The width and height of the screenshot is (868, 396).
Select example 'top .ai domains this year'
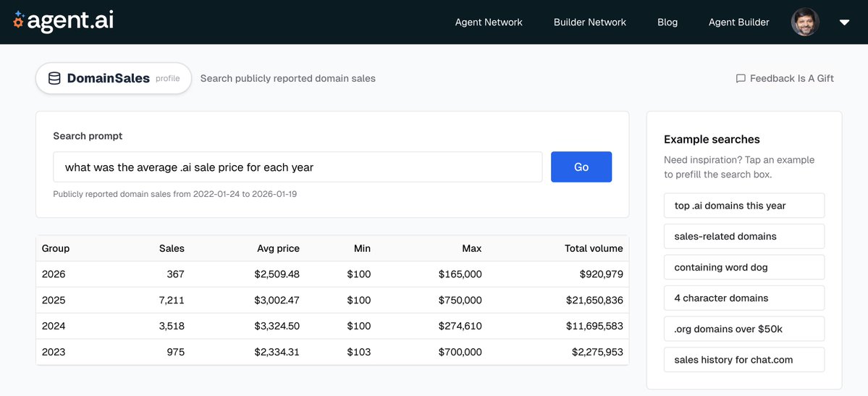[744, 206]
